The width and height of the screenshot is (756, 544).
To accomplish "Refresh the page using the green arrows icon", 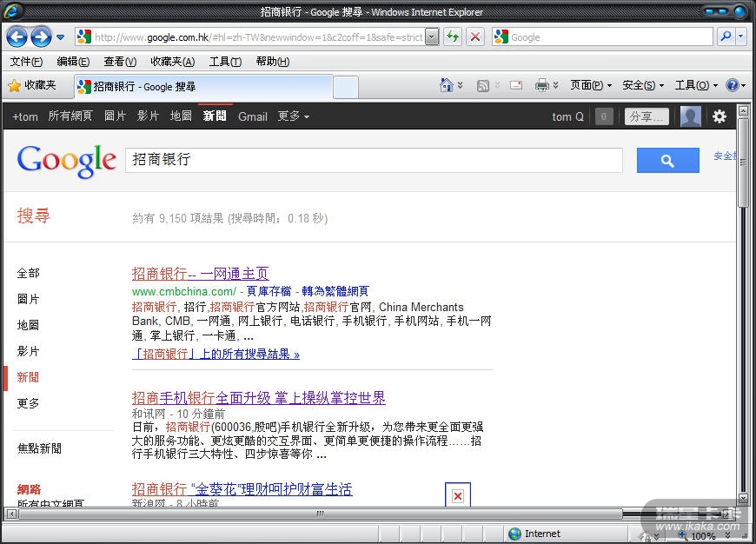I will tap(453, 36).
